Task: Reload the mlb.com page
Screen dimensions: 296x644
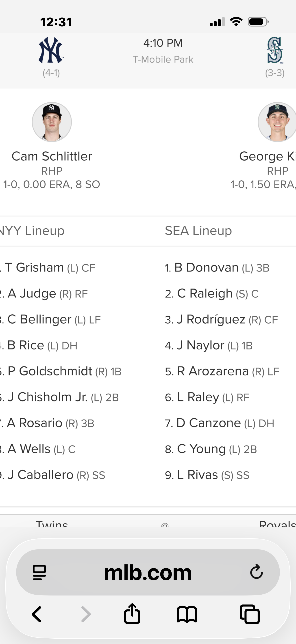Action: 256,571
